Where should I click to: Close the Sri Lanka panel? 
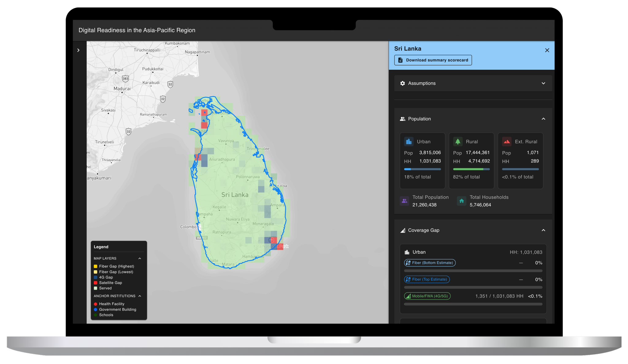(547, 50)
